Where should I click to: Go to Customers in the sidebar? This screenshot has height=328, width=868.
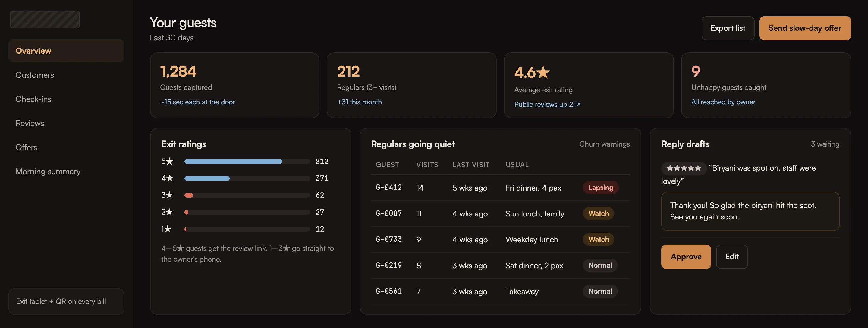coord(66,75)
